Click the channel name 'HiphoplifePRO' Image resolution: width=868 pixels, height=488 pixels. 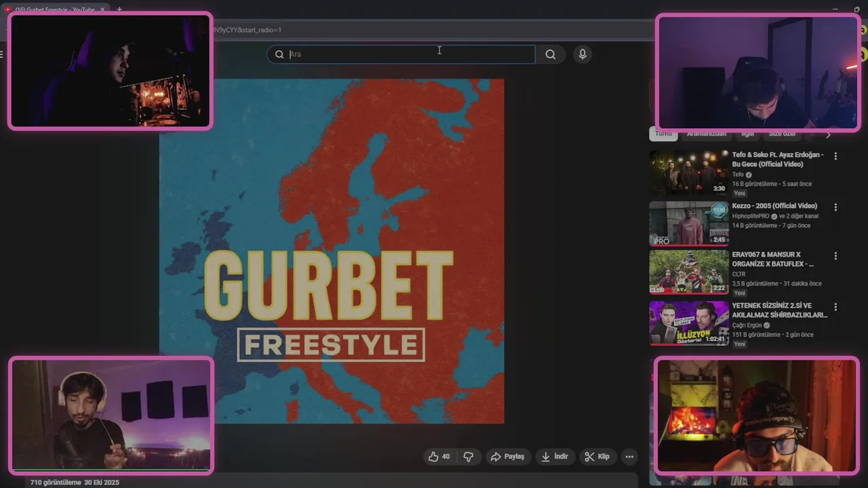[751, 216]
